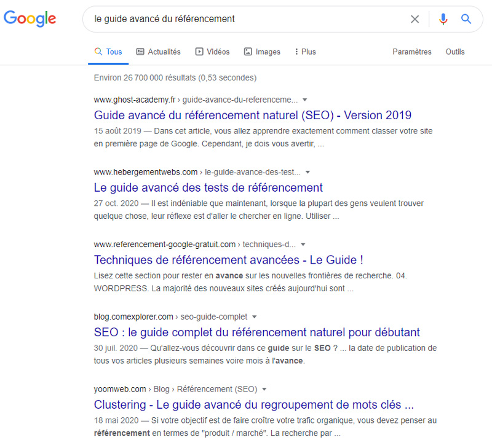Open the Plus menu
Viewport: 492px width, 448px height.
tap(305, 52)
